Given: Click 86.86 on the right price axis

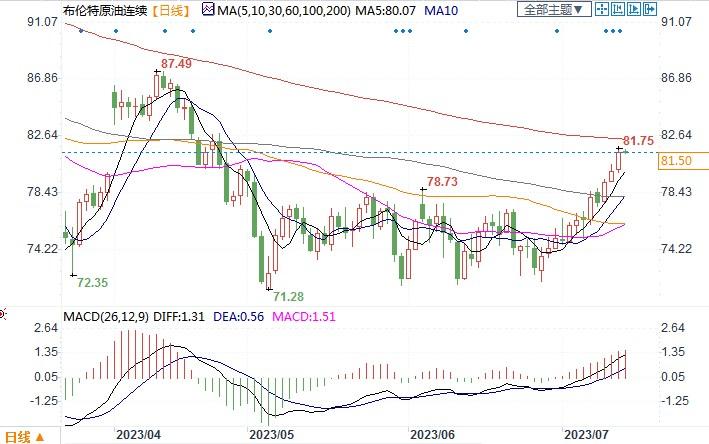Looking at the screenshot, I should tap(676, 78).
